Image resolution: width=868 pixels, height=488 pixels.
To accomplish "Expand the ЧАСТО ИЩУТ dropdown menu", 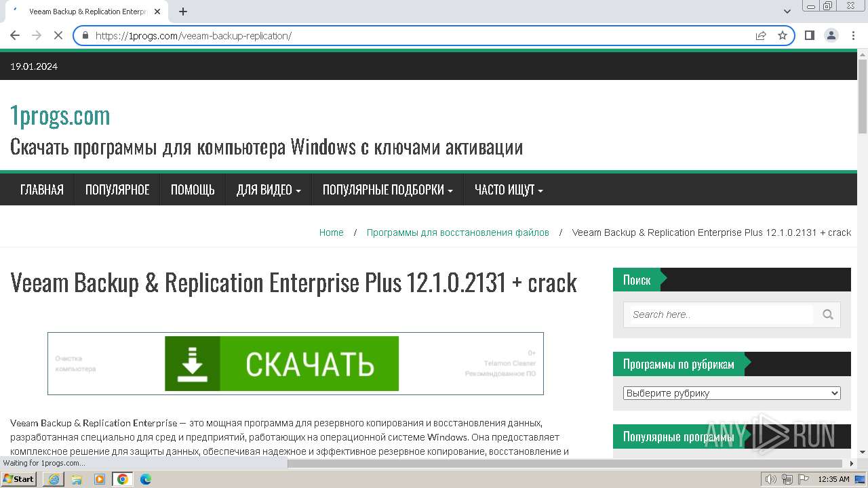I will [x=509, y=190].
